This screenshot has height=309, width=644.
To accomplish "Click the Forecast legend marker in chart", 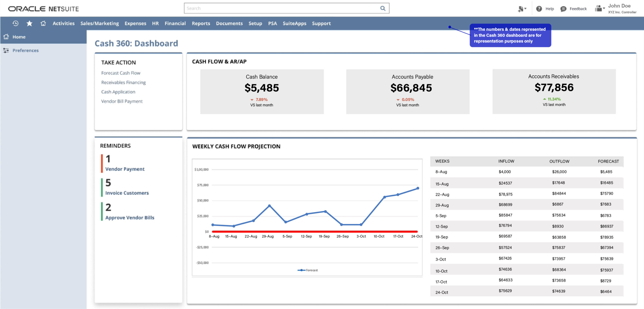I will point(301,270).
